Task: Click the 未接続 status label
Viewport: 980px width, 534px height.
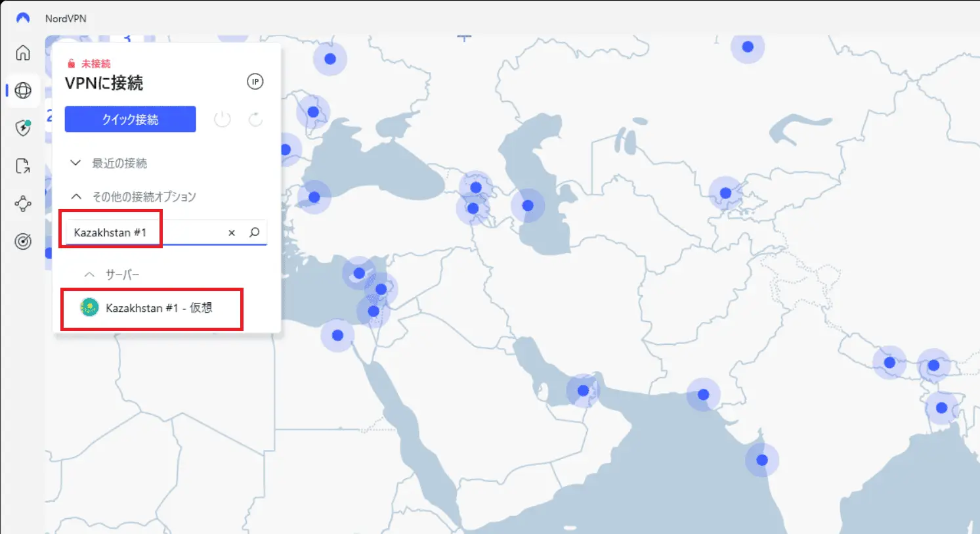Action: [x=96, y=64]
